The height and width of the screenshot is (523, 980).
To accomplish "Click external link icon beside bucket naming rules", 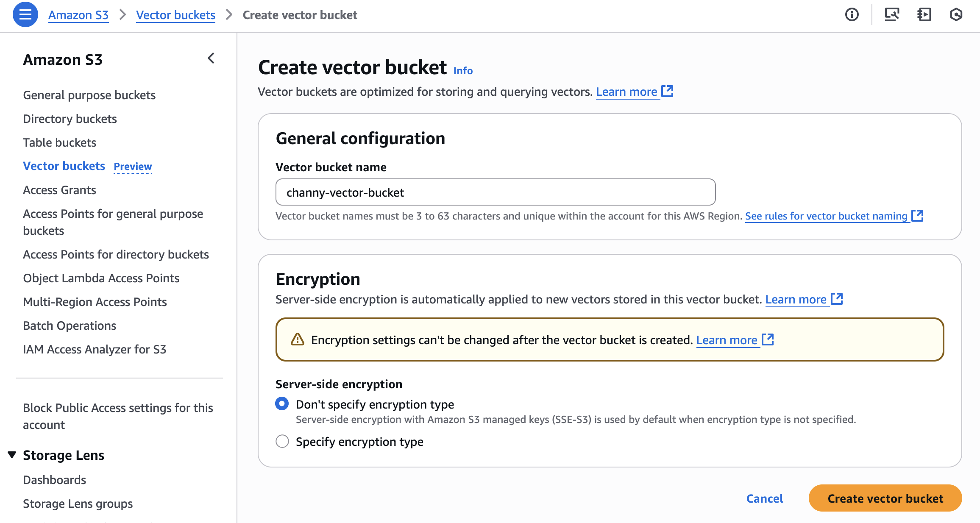I will [918, 216].
